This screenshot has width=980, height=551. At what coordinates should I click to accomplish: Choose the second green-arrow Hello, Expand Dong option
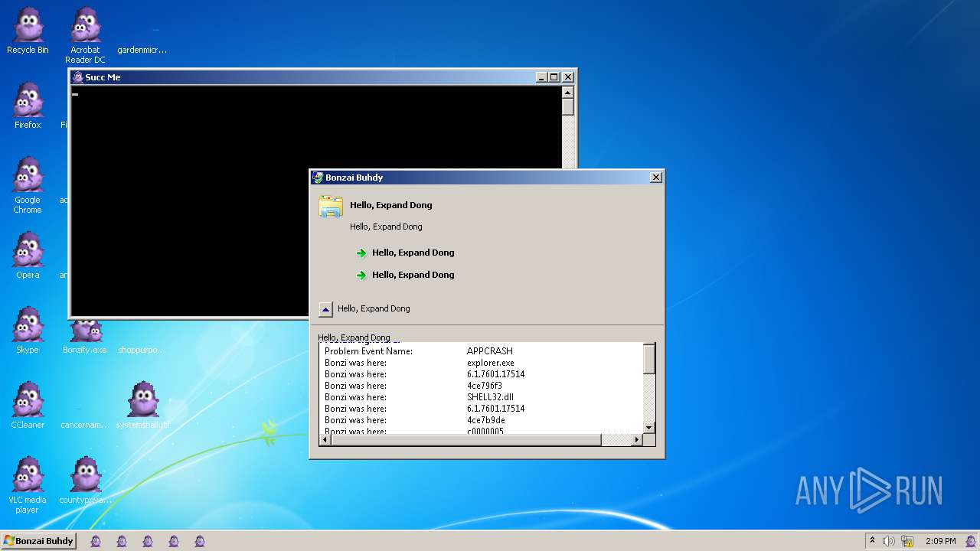(406, 275)
